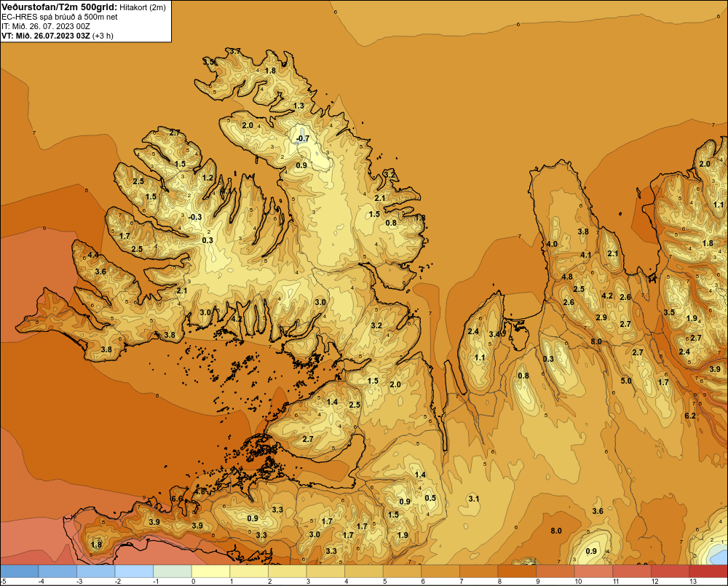Click the '3.7' value at the northern tip
Image resolution: width=728 pixels, height=586 pixels.
point(235,51)
